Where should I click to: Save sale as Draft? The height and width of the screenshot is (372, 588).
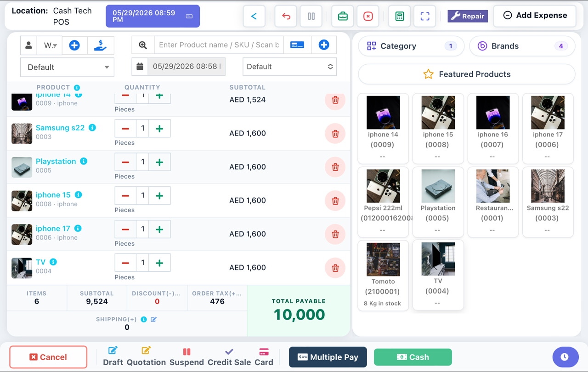tap(113, 357)
